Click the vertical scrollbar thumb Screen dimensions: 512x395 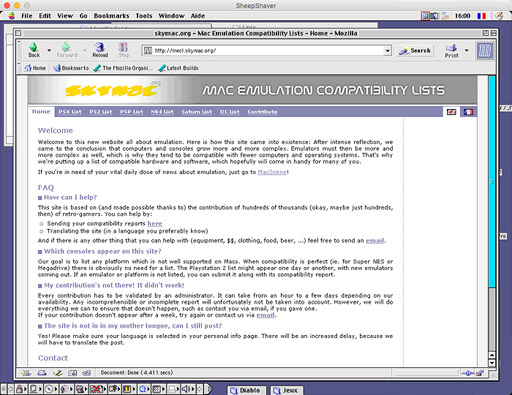[x=492, y=181]
